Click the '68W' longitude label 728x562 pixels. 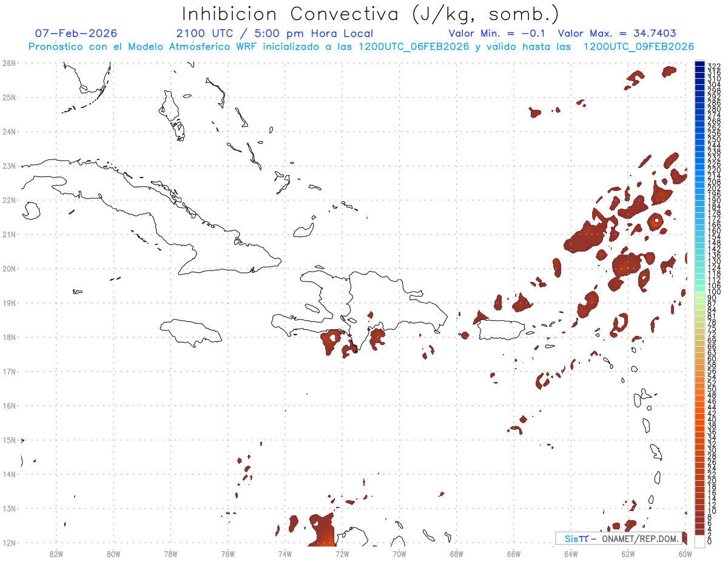click(456, 553)
